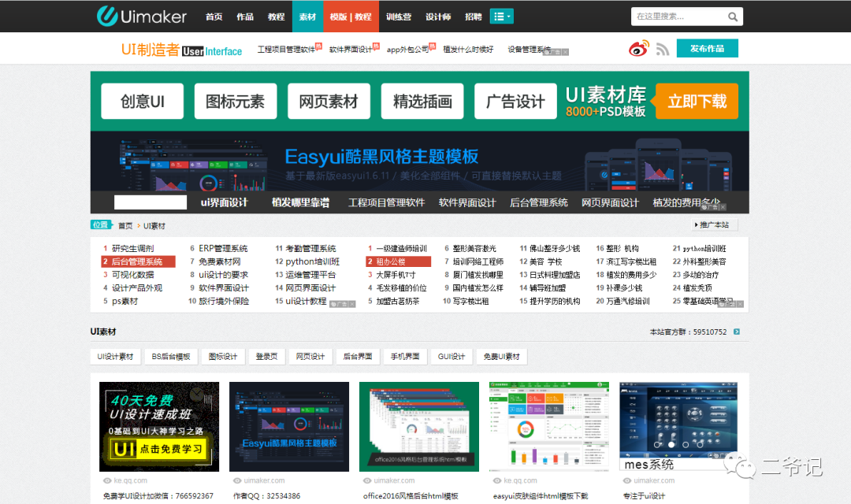Select the GUI设计 filter tab
This screenshot has width=851, height=504.
(452, 357)
